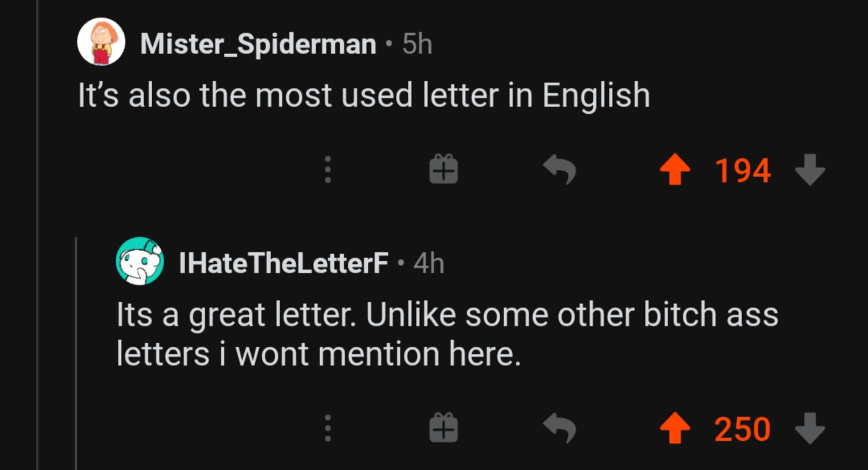Image resolution: width=868 pixels, height=470 pixels.
Task: Open more options for Mister_Spiderman's comment
Action: 328,170
